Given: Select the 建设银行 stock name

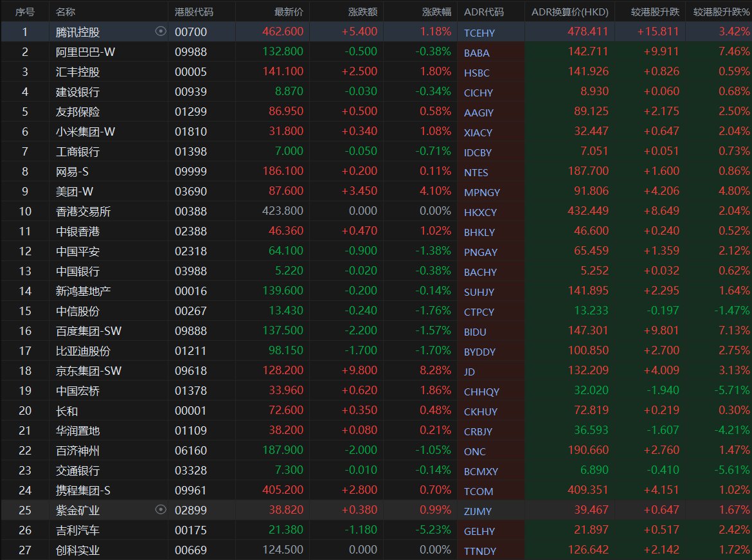Looking at the screenshot, I should 78,92.
